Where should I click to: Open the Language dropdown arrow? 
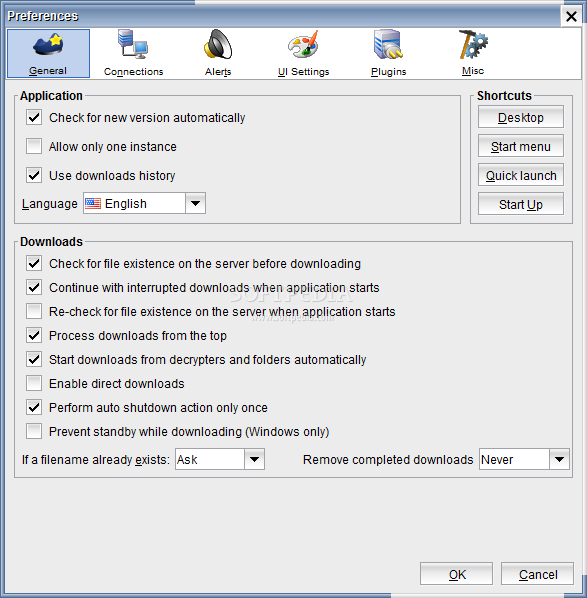195,203
